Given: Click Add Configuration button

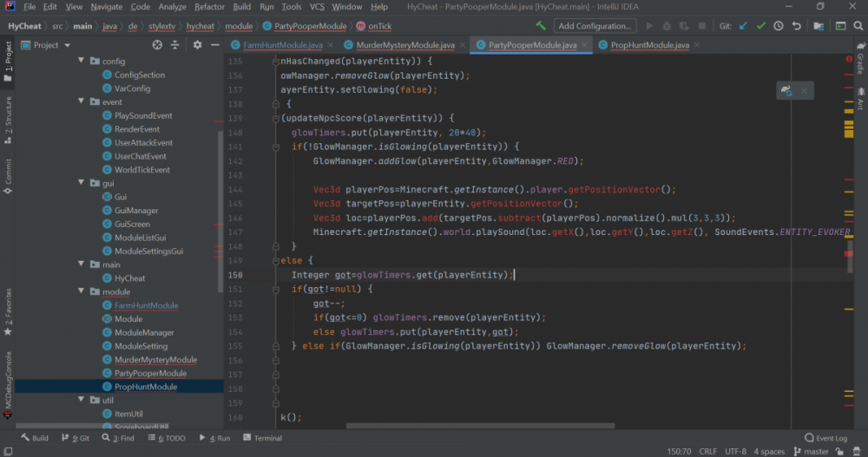Looking at the screenshot, I should pos(595,26).
